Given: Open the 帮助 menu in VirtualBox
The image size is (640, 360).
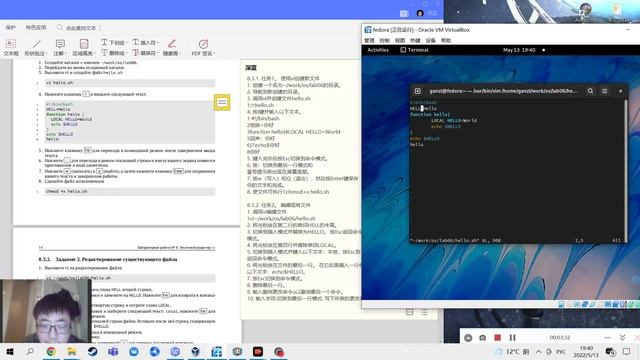Looking at the screenshot, I should click(x=446, y=40).
